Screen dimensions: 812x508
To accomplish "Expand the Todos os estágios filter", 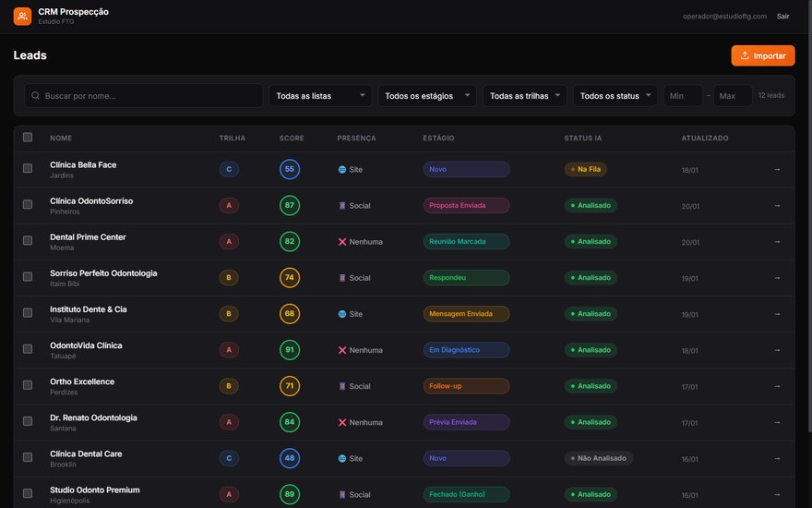I will click(x=426, y=96).
